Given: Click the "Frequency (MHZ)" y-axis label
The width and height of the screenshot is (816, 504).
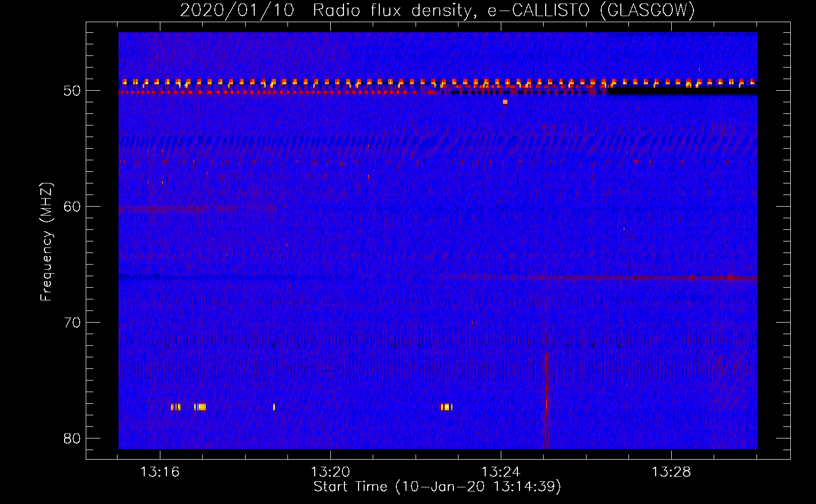Looking at the screenshot, I should 46,242.
